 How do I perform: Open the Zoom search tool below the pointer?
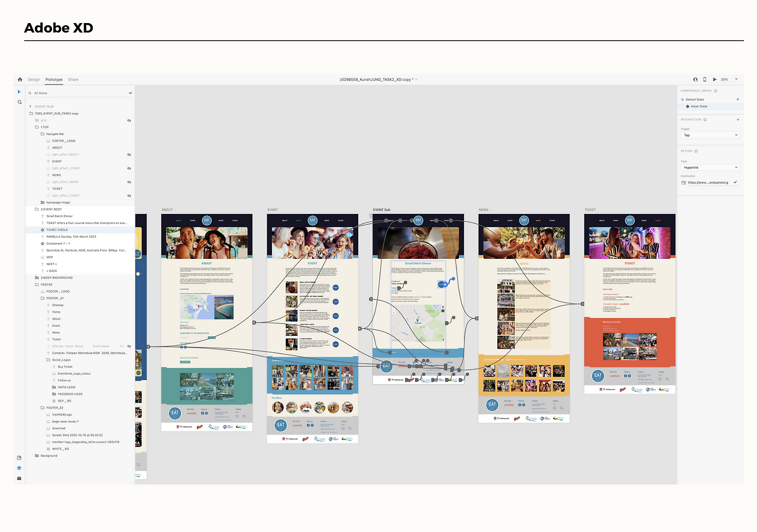(x=19, y=102)
